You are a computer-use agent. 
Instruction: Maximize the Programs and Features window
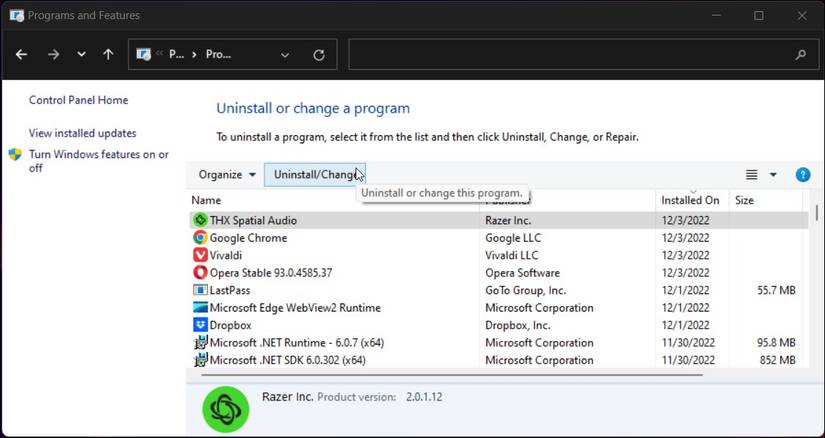pyautogui.click(x=759, y=16)
